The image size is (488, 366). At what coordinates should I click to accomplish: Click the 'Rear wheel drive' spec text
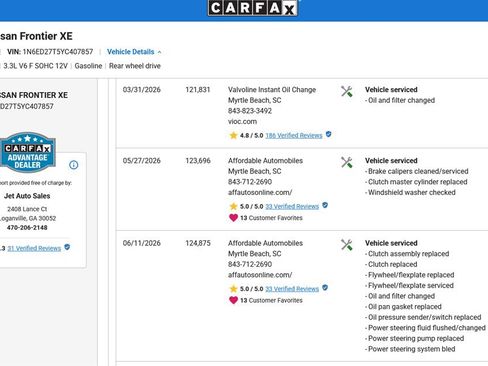click(x=135, y=66)
